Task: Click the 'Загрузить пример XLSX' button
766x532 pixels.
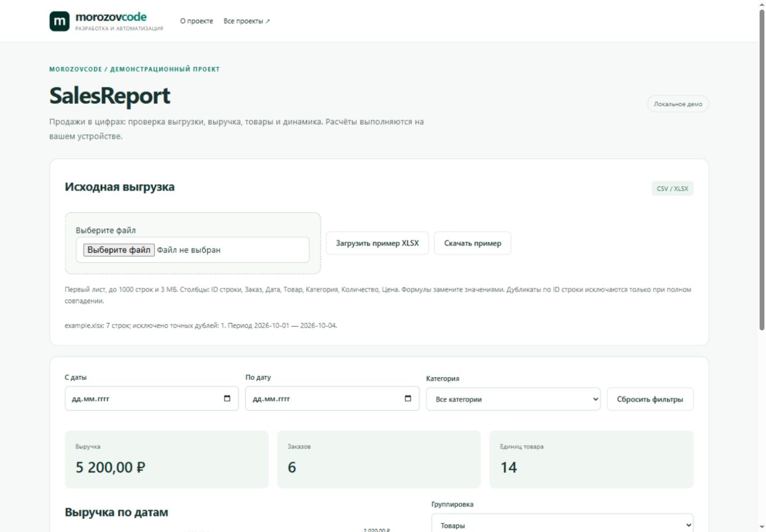Action: point(377,243)
